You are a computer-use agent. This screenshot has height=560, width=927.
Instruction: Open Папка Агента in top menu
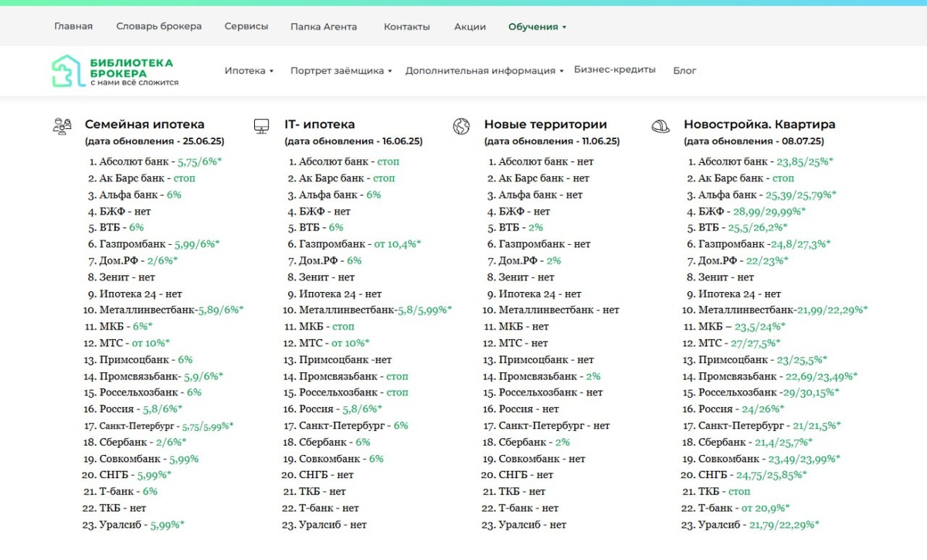(324, 26)
